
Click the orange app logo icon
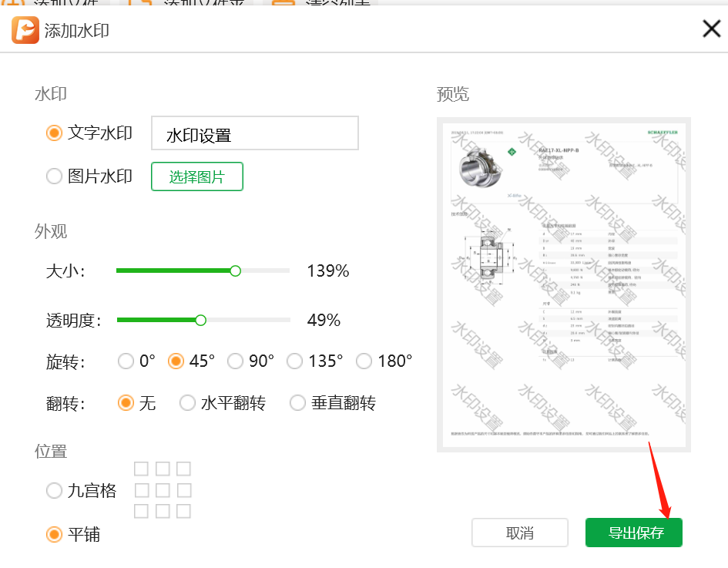pos(25,30)
